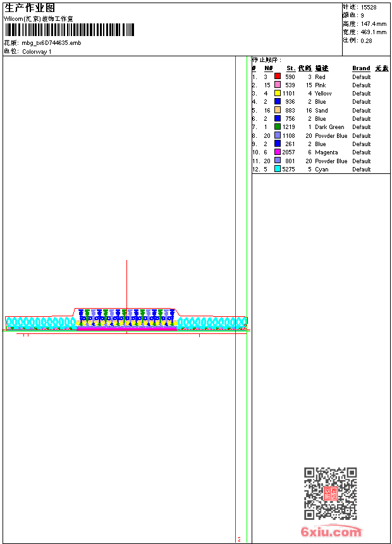The image size is (392, 544).
Task: Click the Brand column header
Action: click(x=361, y=68)
